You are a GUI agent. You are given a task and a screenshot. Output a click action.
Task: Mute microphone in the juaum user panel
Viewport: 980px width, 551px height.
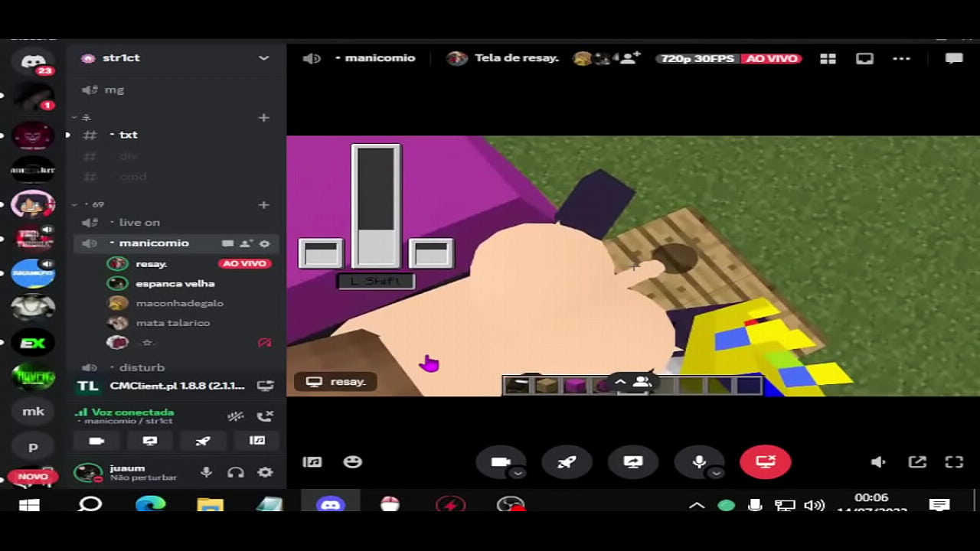click(206, 473)
